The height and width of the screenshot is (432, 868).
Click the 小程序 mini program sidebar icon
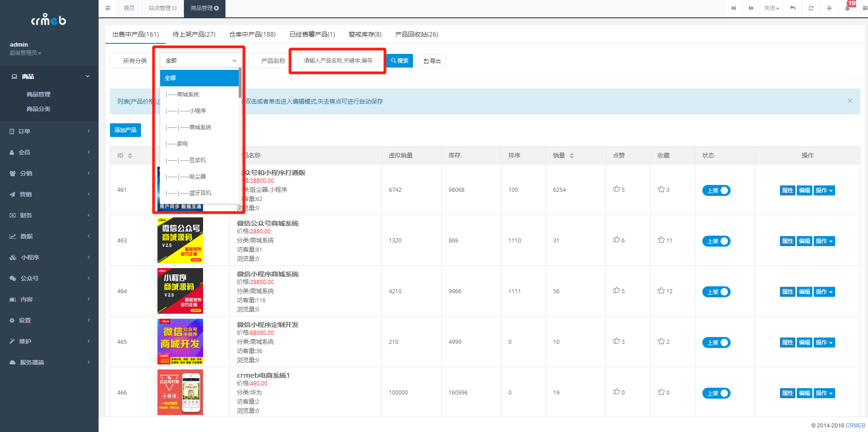point(13,258)
